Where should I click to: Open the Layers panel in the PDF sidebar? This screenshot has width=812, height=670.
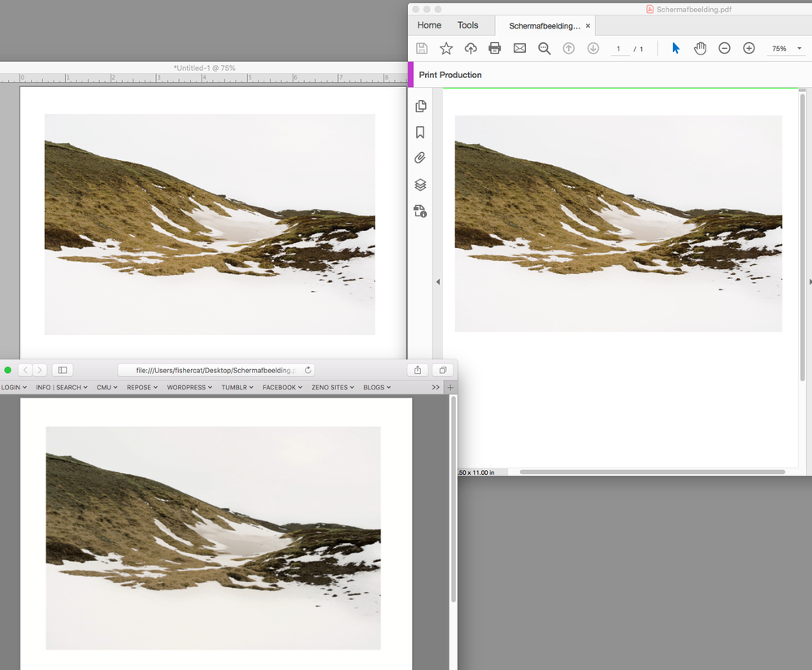[420, 185]
